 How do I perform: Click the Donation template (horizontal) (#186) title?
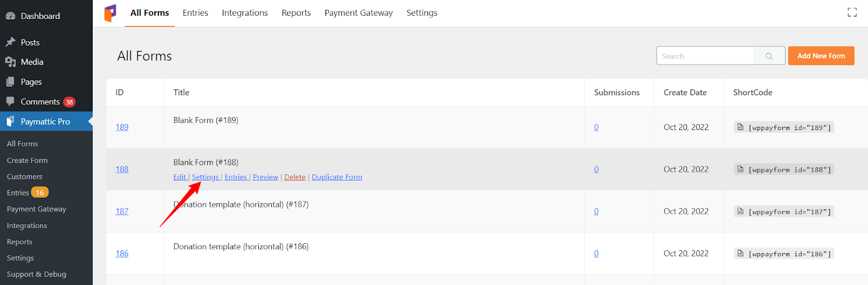tap(241, 247)
